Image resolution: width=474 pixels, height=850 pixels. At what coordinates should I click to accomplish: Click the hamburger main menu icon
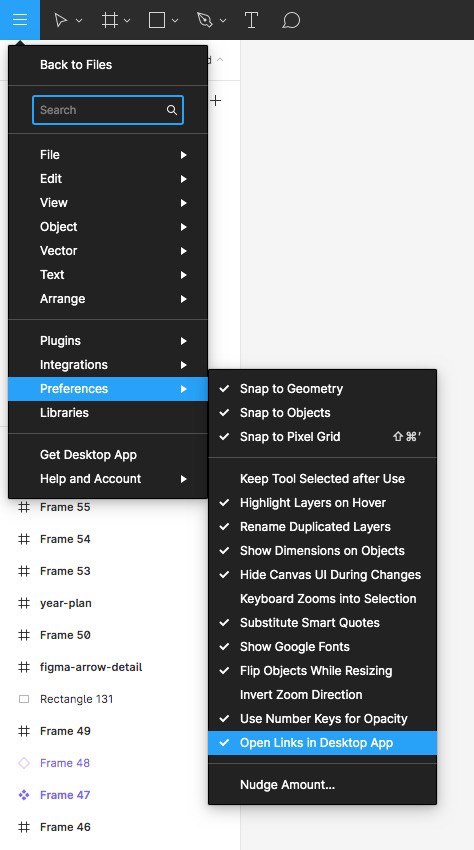(20, 20)
